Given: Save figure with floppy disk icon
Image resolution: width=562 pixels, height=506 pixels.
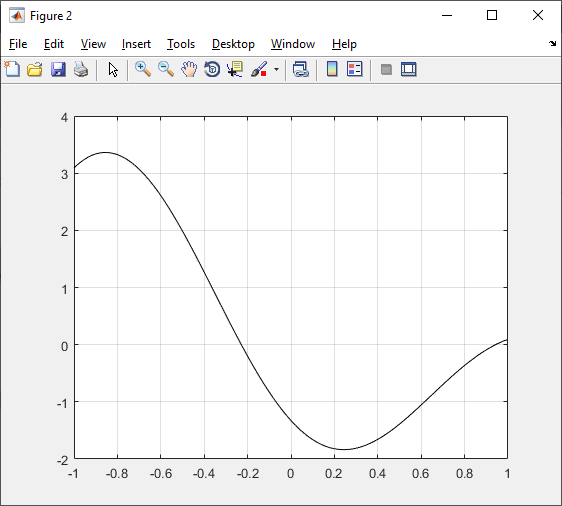Looking at the screenshot, I should click(58, 69).
